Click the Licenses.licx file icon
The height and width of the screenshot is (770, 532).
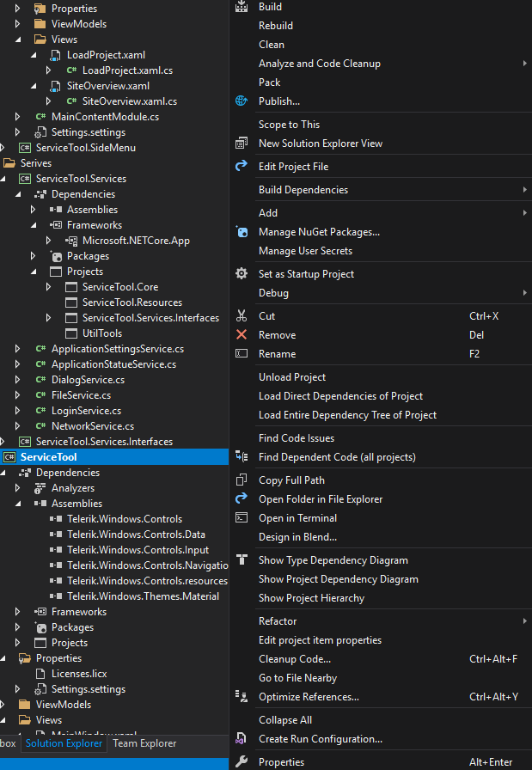tap(40, 673)
